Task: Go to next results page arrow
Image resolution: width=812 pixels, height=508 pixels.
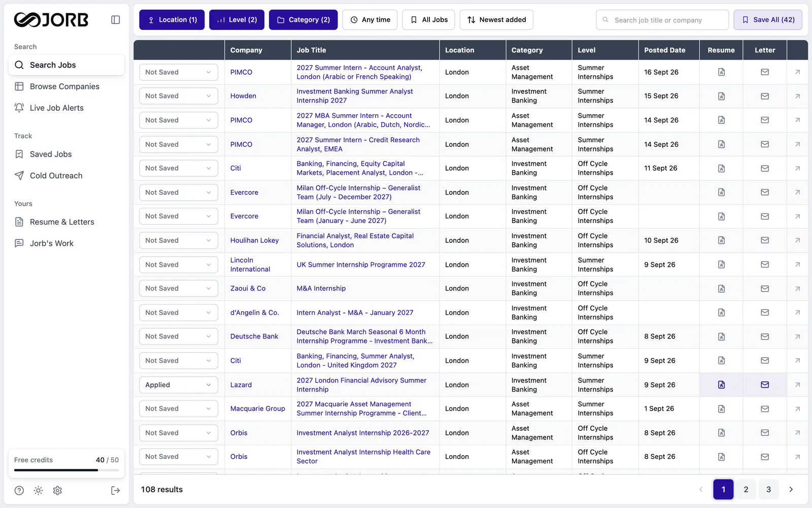Action: coord(791,490)
